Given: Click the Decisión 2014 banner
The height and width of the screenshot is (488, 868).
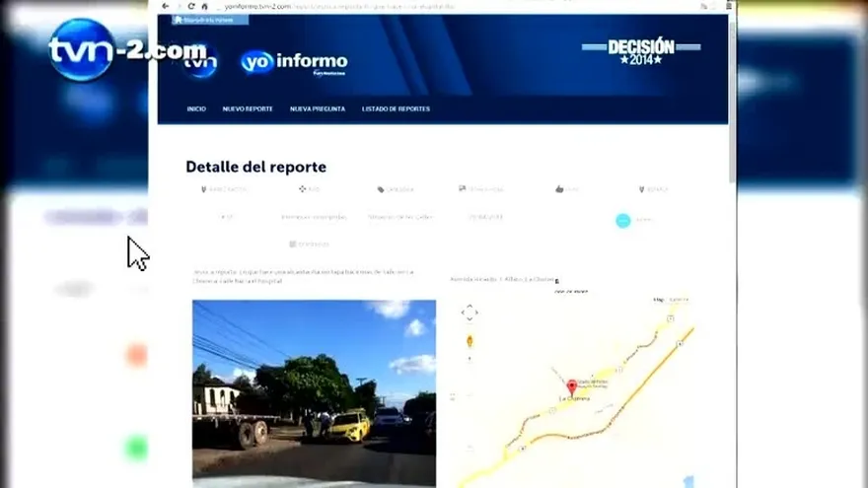Looking at the screenshot, I should [641, 52].
